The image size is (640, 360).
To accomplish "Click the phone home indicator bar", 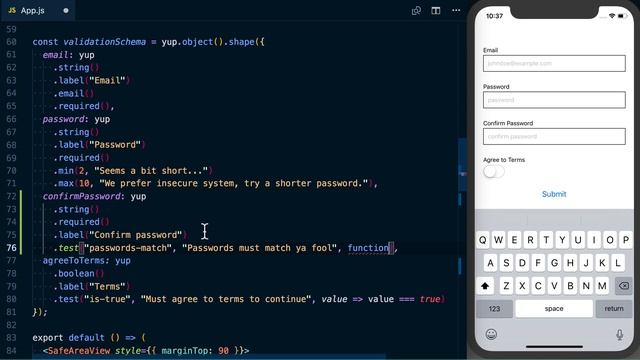I will pyautogui.click(x=554, y=347).
